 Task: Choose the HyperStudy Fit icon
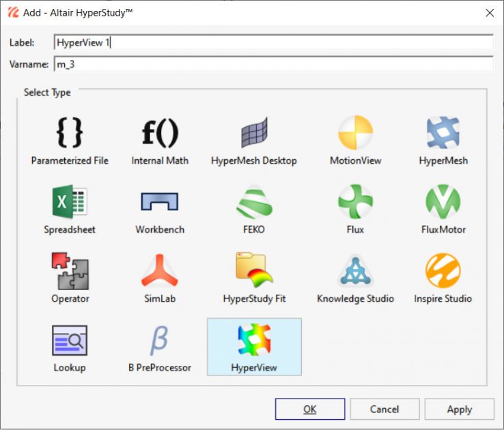click(x=254, y=272)
